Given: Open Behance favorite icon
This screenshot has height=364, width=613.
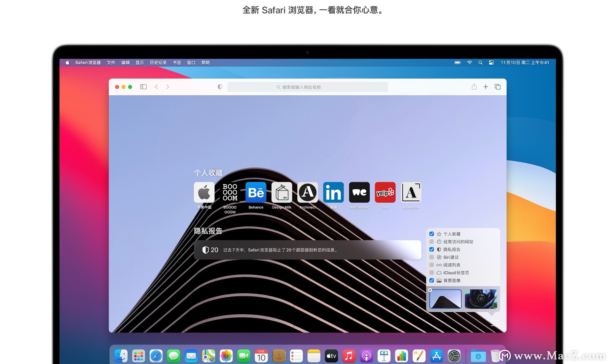Looking at the screenshot, I should [256, 192].
